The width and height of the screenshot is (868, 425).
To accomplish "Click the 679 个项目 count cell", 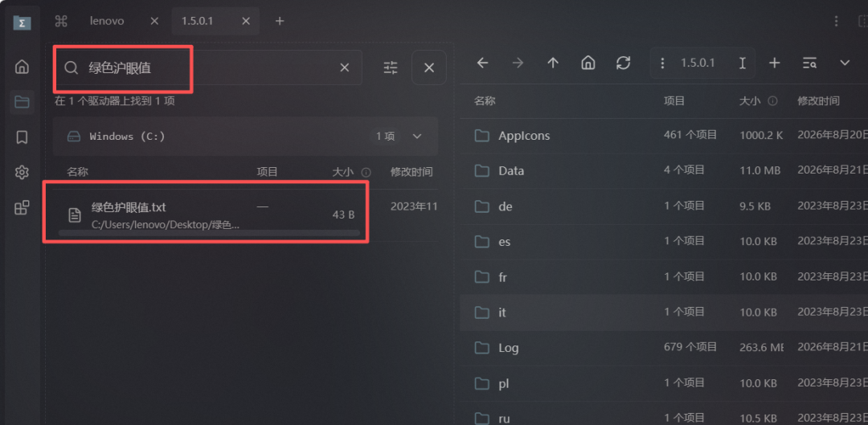I will [690, 347].
